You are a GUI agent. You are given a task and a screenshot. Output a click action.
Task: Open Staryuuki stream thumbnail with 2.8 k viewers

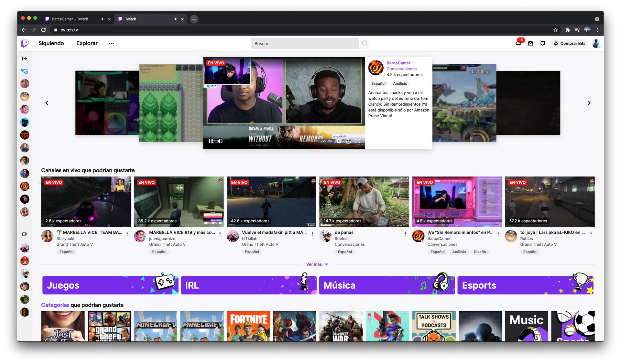pos(86,201)
